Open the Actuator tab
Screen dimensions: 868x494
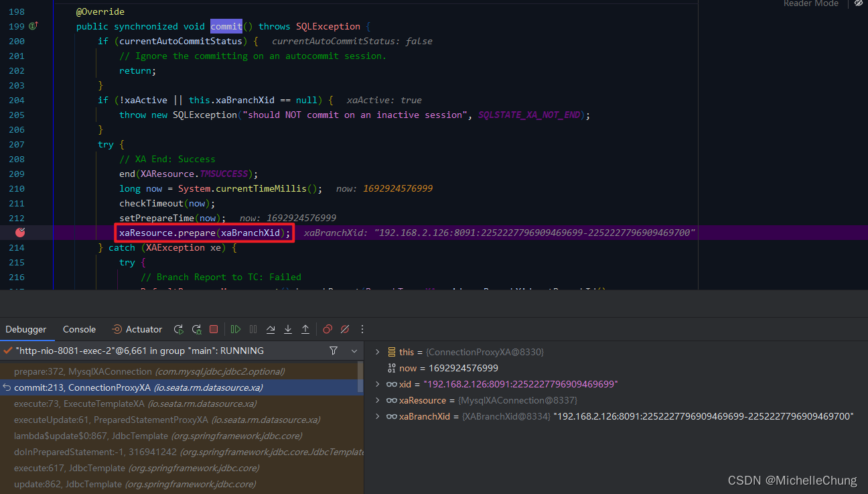click(x=137, y=329)
